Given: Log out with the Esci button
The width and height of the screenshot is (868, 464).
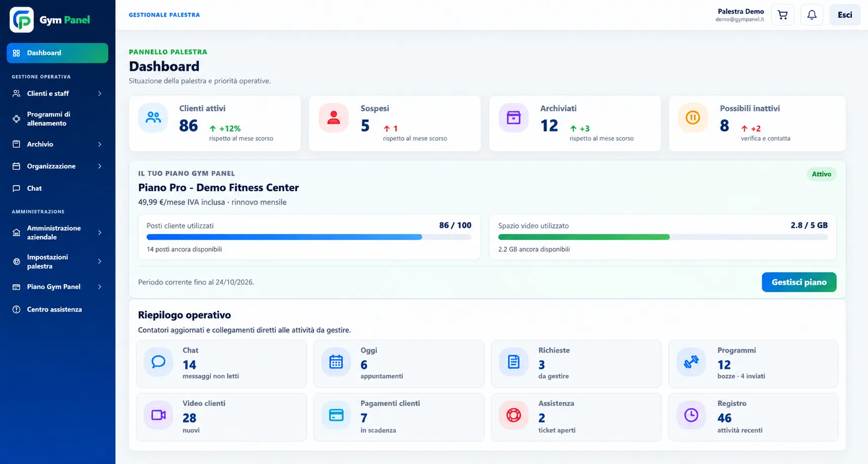Looking at the screenshot, I should pos(845,15).
